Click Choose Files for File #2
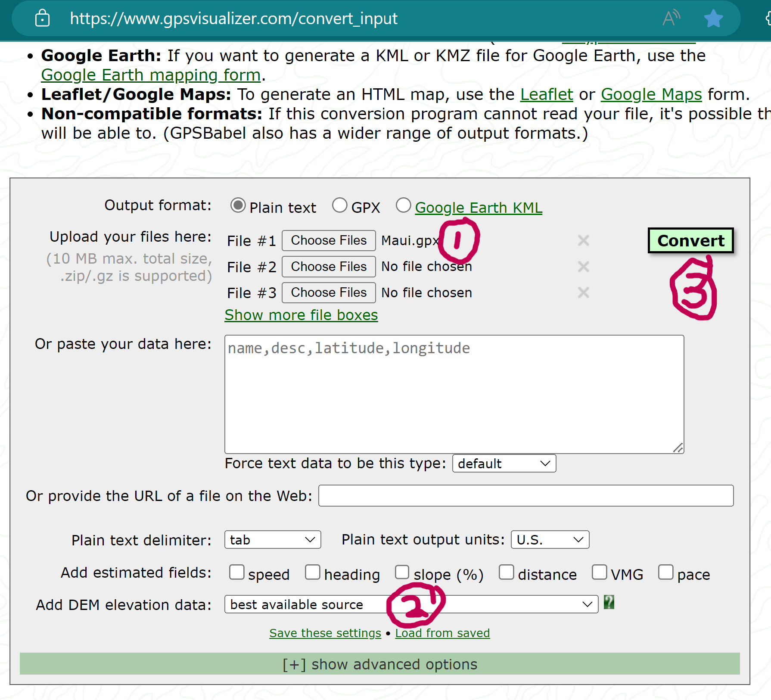Image resolution: width=771 pixels, height=700 pixels. point(329,267)
